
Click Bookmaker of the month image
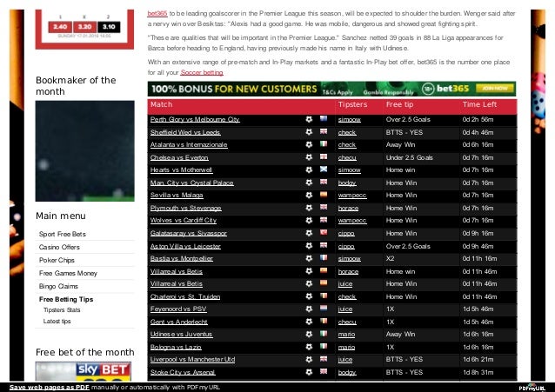pyautogui.click(x=85, y=151)
